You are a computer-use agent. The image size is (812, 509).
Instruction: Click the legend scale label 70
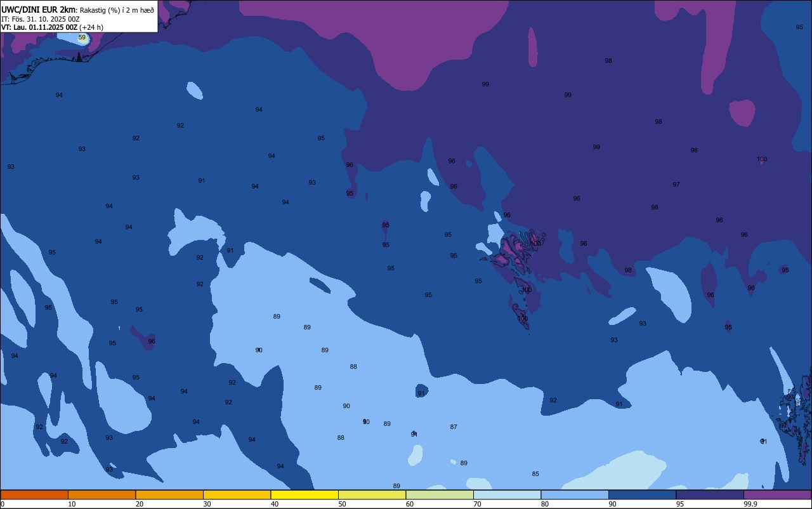477,504
